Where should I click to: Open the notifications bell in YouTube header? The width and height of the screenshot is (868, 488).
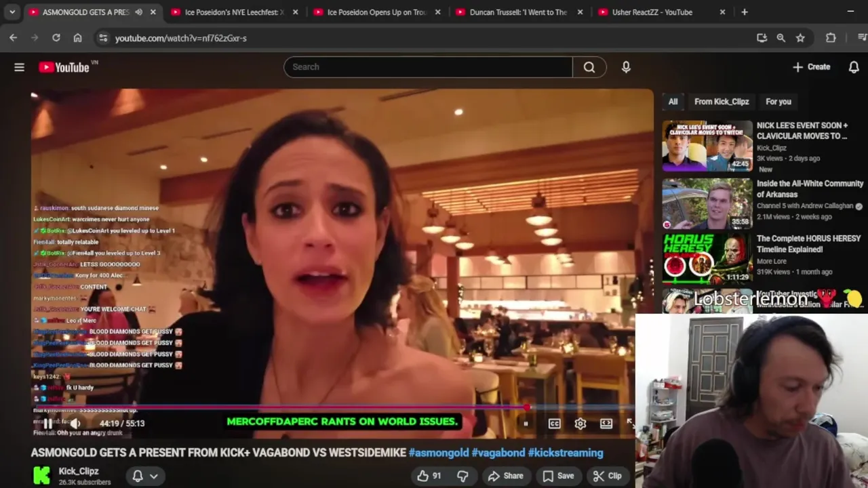[854, 67]
